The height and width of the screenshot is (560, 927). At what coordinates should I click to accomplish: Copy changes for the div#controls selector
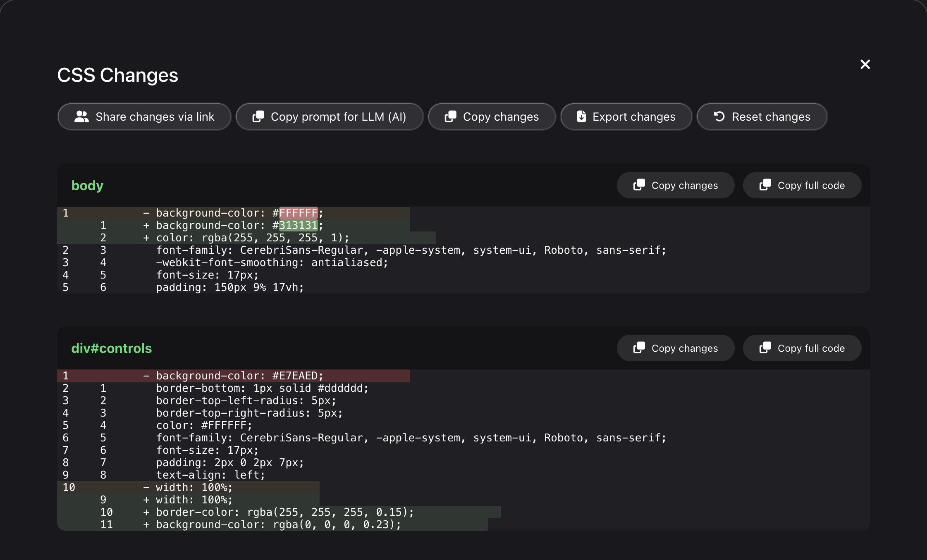(x=676, y=348)
